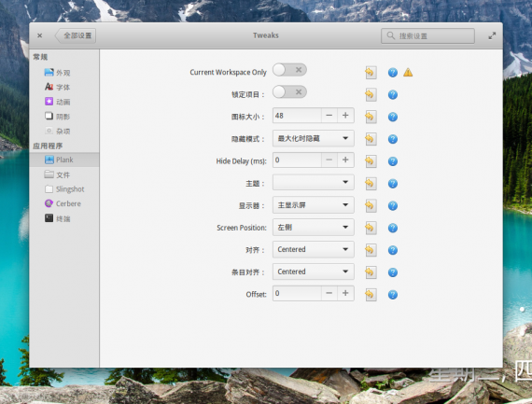Image resolution: width=532 pixels, height=404 pixels.
Task: Open help for the Offset setting
Action: [393, 295]
